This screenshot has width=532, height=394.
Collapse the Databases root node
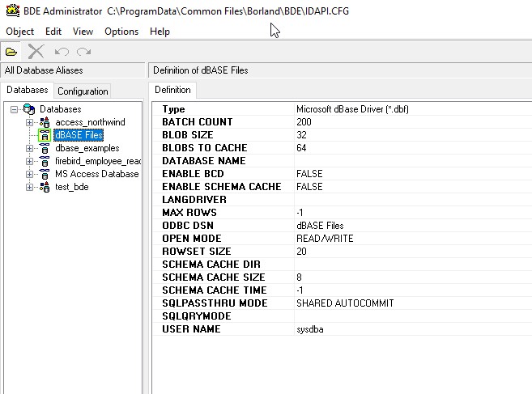(15, 109)
